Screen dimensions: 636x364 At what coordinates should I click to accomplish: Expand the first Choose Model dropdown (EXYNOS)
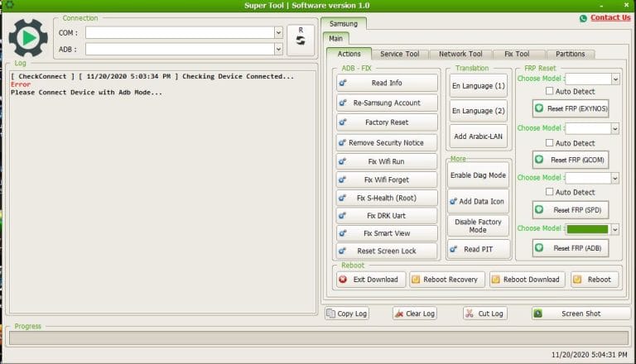click(x=615, y=79)
